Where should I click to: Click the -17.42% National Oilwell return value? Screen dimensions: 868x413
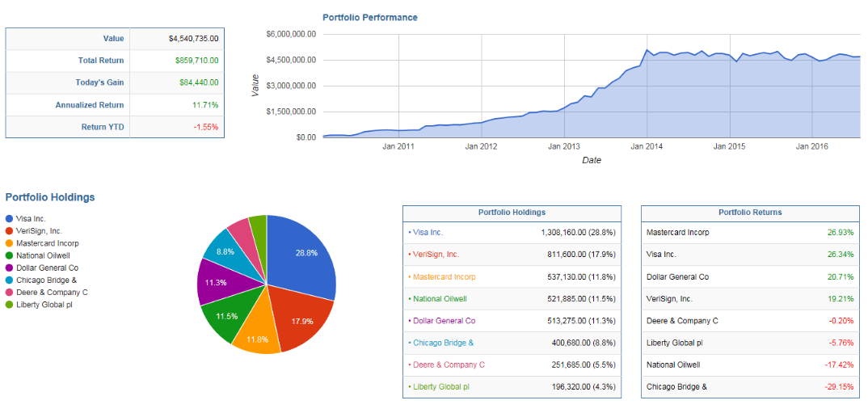pyautogui.click(x=840, y=365)
